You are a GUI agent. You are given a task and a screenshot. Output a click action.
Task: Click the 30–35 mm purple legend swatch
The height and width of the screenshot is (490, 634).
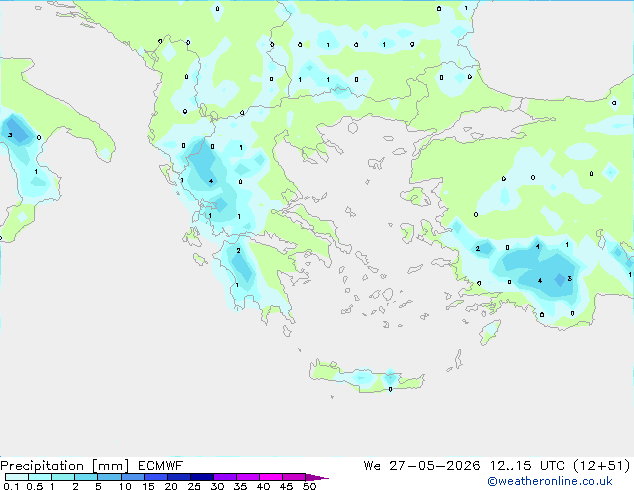(224, 477)
